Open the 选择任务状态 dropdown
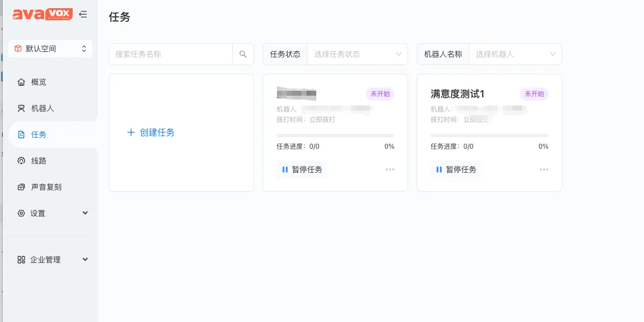The image size is (644, 322). point(357,54)
